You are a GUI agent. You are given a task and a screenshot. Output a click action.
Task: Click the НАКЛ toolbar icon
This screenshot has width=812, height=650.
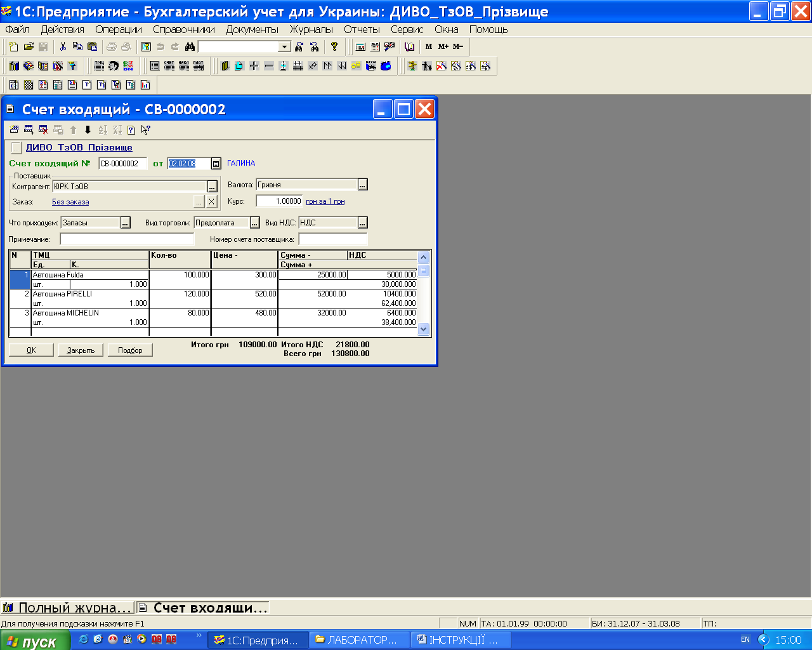183,65
